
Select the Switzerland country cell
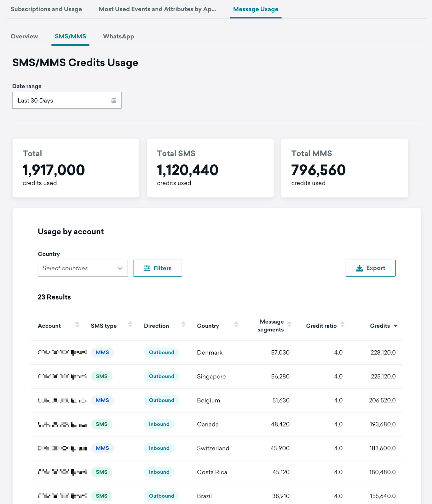point(213,448)
